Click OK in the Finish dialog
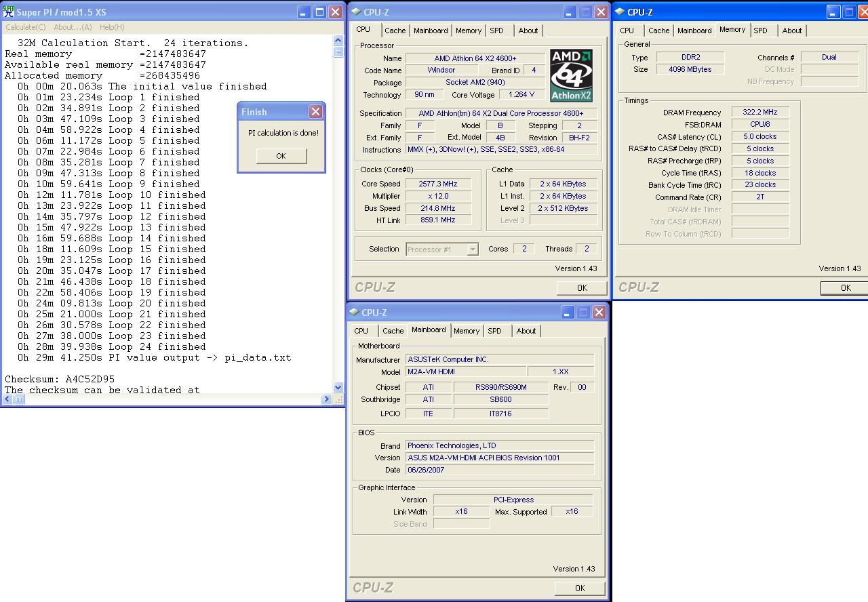Screen dimensions: 868x602 [x=281, y=156]
